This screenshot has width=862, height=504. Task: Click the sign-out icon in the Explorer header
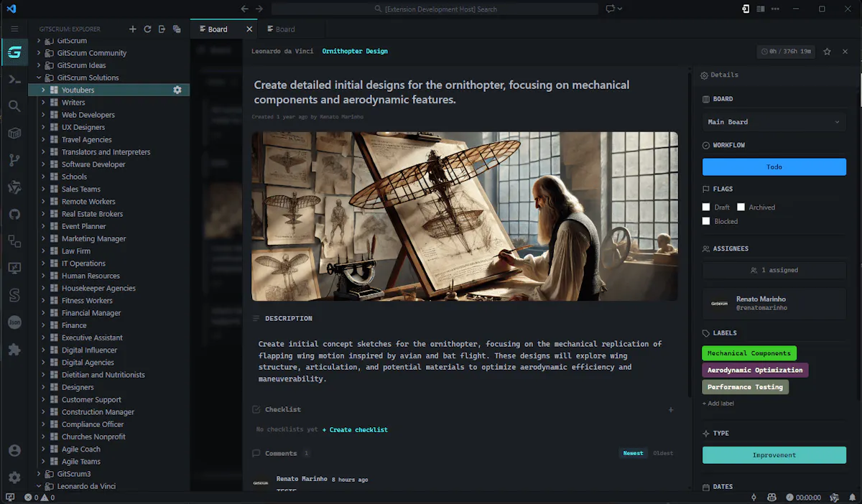click(x=162, y=29)
